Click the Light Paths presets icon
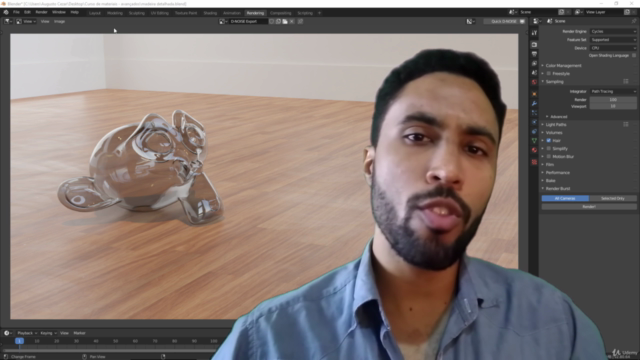This screenshot has height=360, width=640. tap(626, 124)
